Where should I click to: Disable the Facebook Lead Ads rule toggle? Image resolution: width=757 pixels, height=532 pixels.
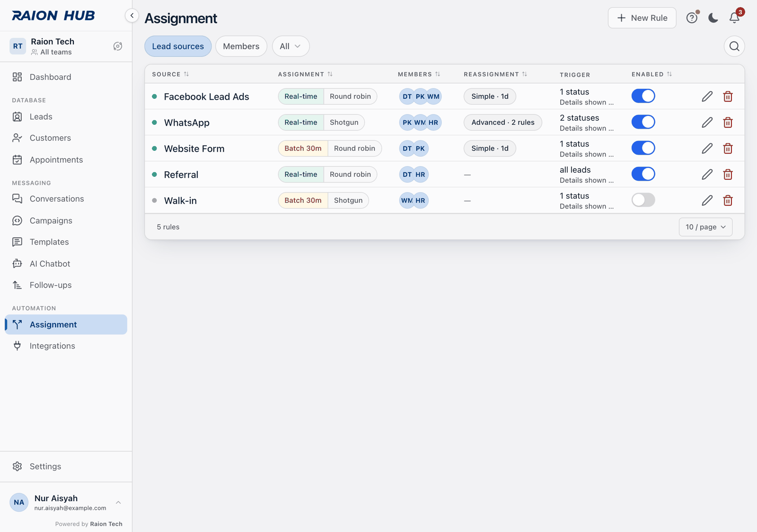tap(643, 96)
